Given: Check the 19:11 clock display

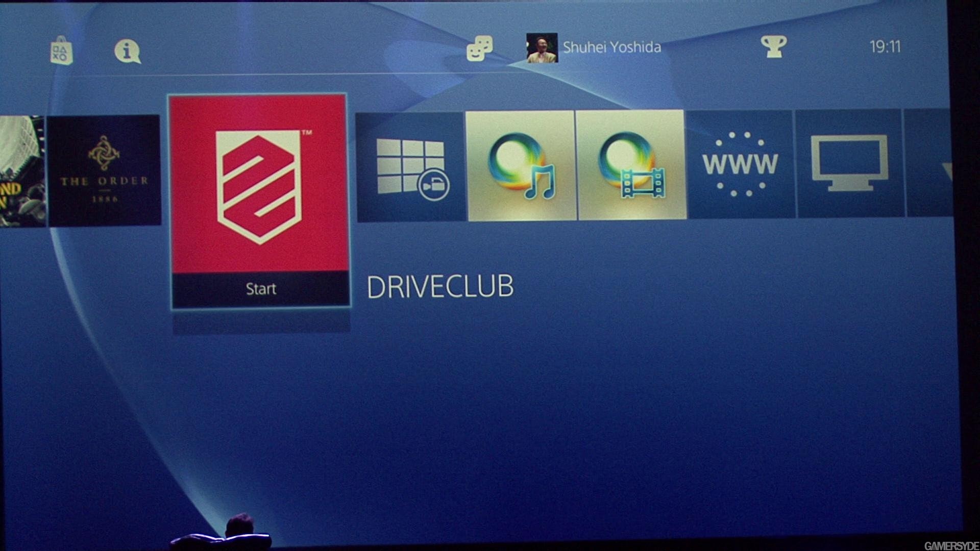Looking at the screenshot, I should coord(885,47).
